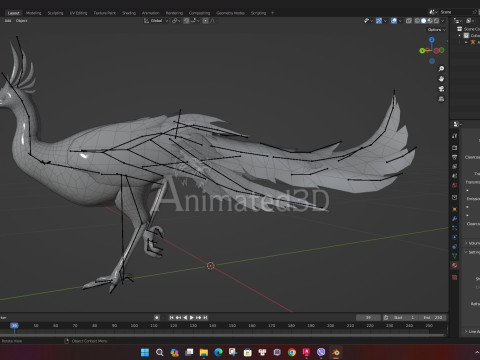480x360 pixels.
Task: Jump to the timeline start frame
Action: pos(171,318)
